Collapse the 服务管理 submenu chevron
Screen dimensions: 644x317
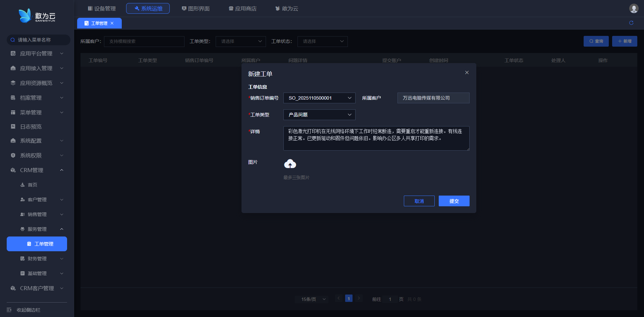pos(62,229)
